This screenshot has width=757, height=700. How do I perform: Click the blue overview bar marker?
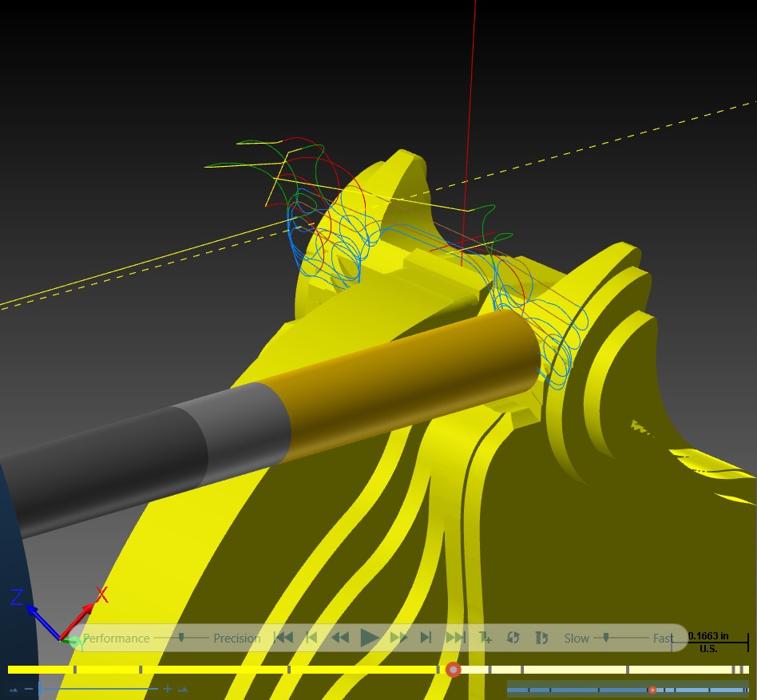(652, 690)
